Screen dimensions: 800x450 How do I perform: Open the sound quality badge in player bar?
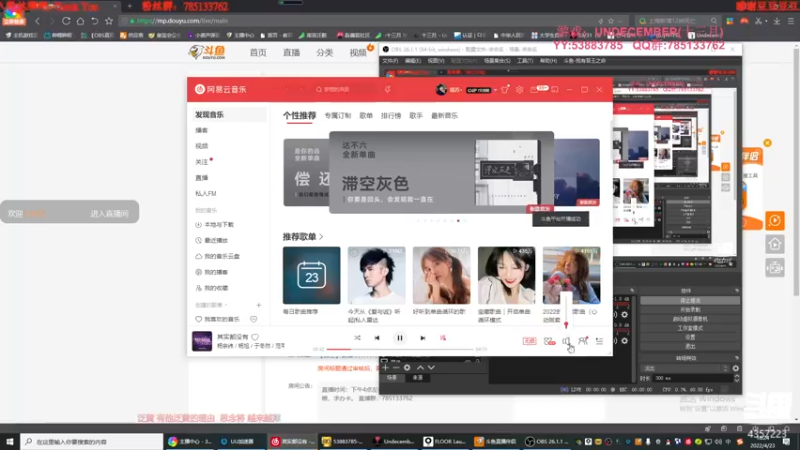529,341
